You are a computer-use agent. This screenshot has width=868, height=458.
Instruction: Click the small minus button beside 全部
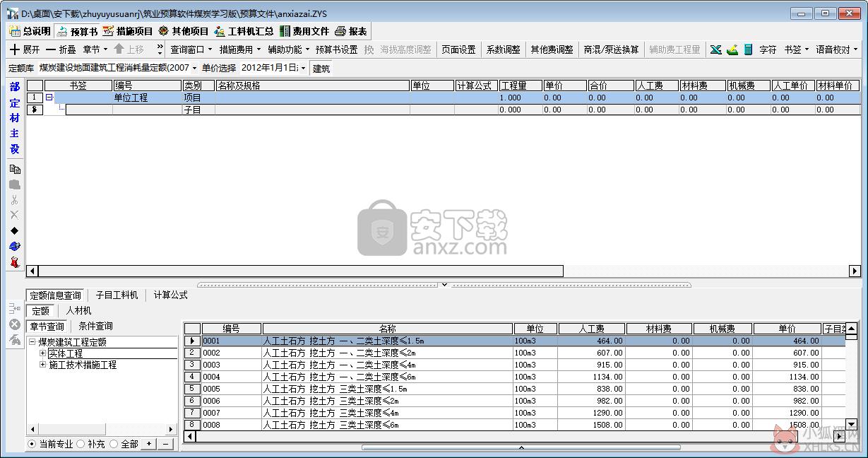166,444
